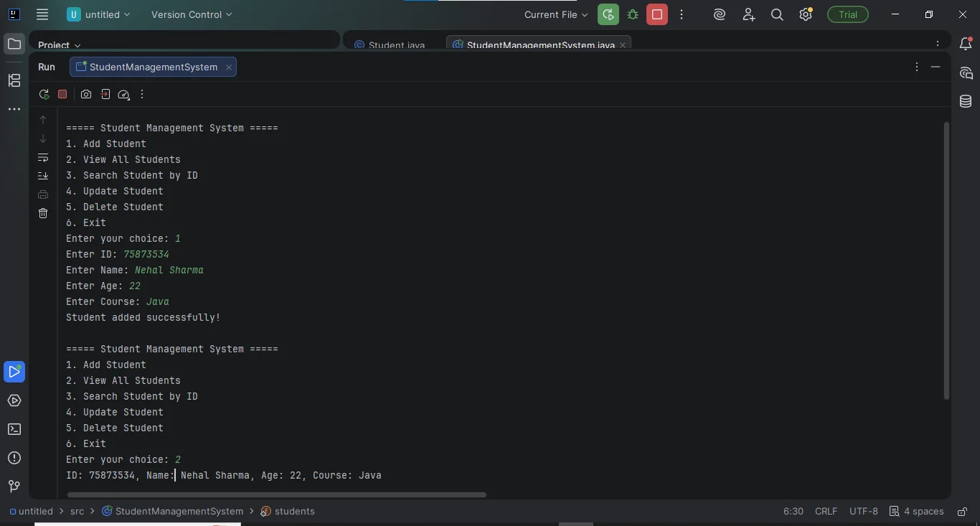Viewport: 980px width, 526px height.
Task: Stop the program using the red title-bar button
Action: [657, 14]
